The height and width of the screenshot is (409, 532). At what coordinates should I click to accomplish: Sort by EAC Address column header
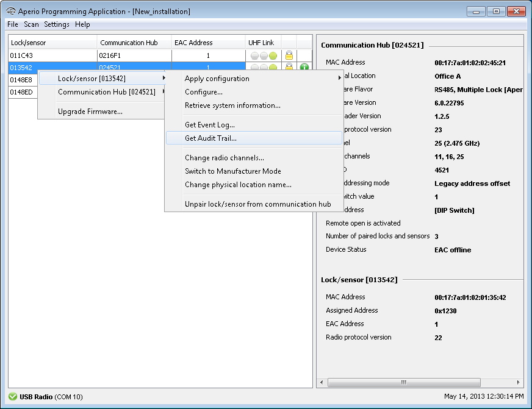tap(208, 43)
